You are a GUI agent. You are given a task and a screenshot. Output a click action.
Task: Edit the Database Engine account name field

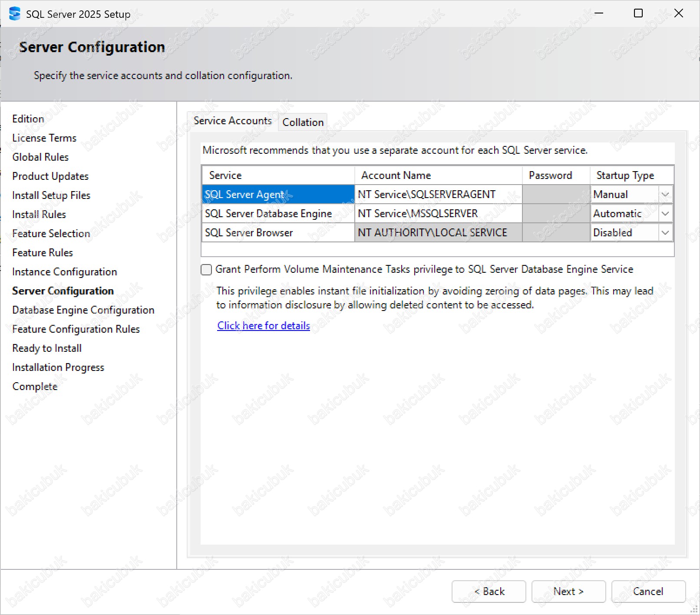click(x=438, y=214)
